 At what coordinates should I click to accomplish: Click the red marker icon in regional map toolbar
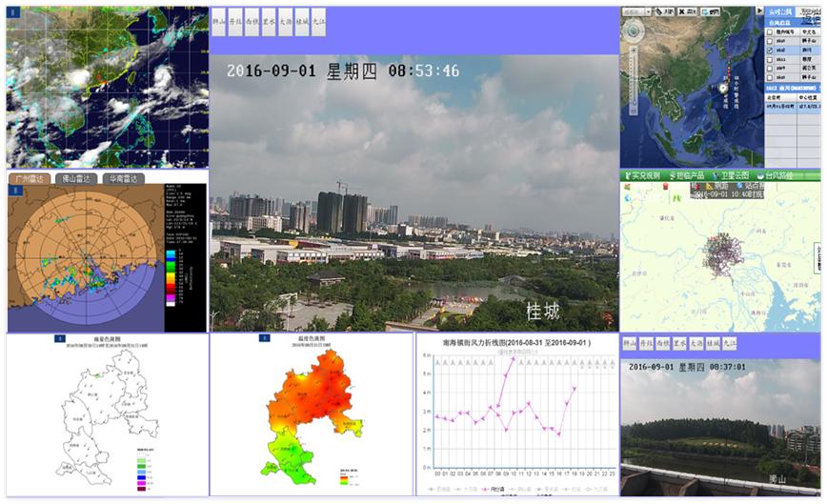(665, 186)
